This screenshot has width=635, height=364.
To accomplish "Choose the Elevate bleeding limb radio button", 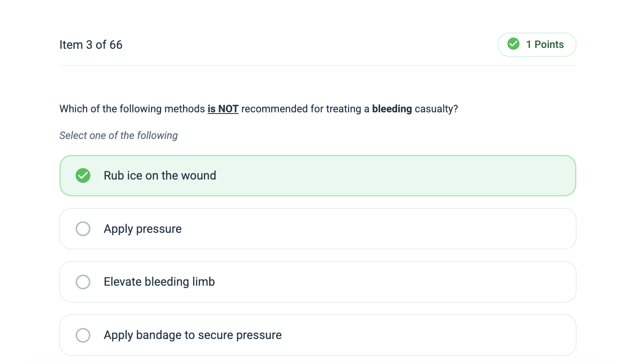I will tap(83, 282).
